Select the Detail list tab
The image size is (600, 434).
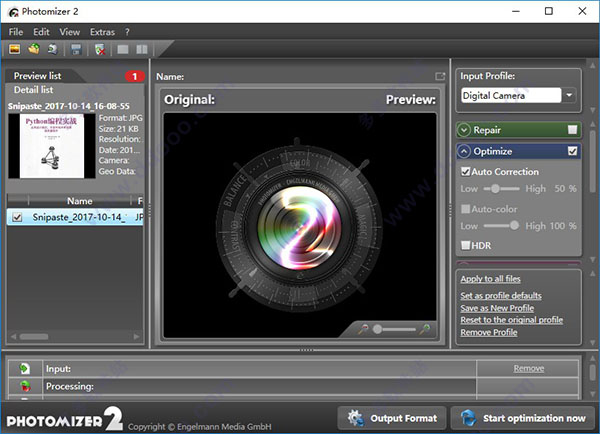(33, 90)
